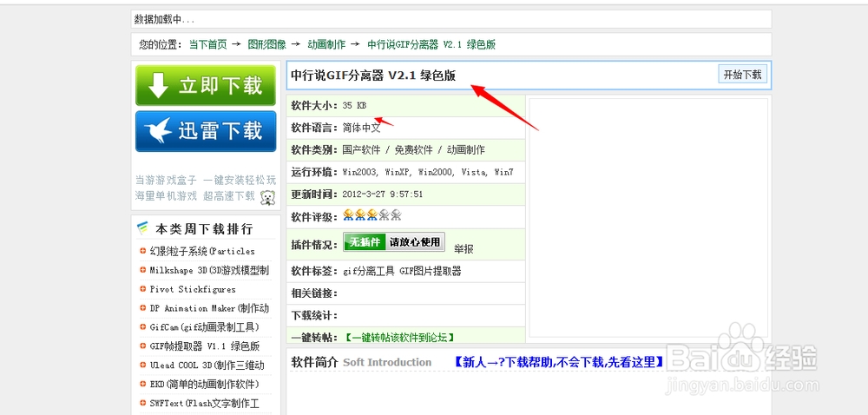Open EKD(简单的动画制作软件) entry
The height and width of the screenshot is (415, 868).
click(x=204, y=384)
